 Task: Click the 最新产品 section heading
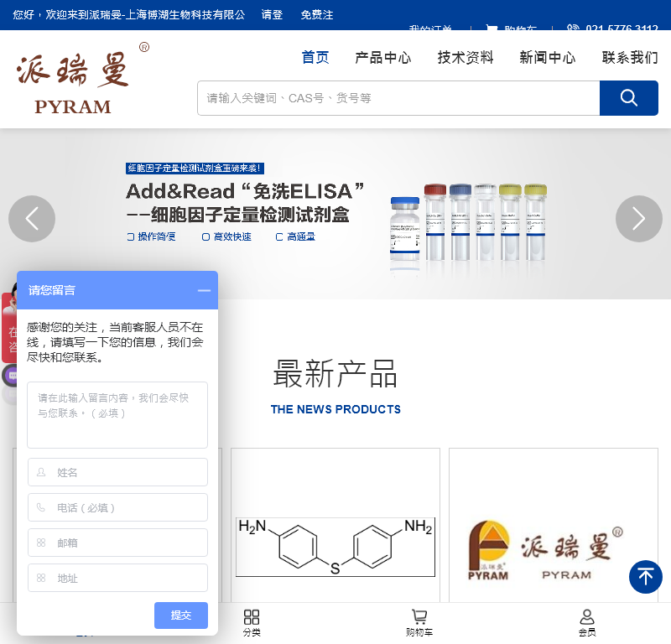[x=335, y=374]
